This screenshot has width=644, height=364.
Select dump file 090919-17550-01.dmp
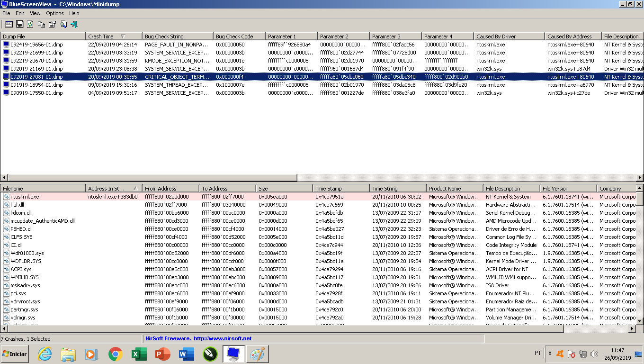tap(36, 93)
